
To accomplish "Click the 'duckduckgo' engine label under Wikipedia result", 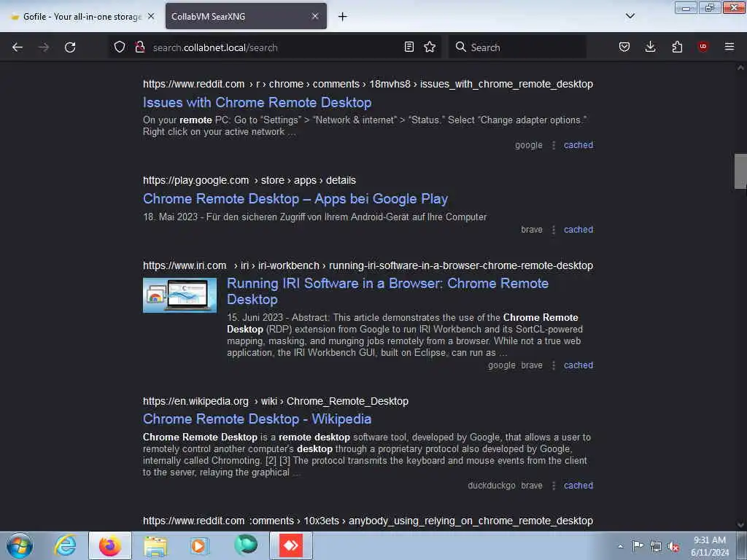I will pyautogui.click(x=491, y=485).
